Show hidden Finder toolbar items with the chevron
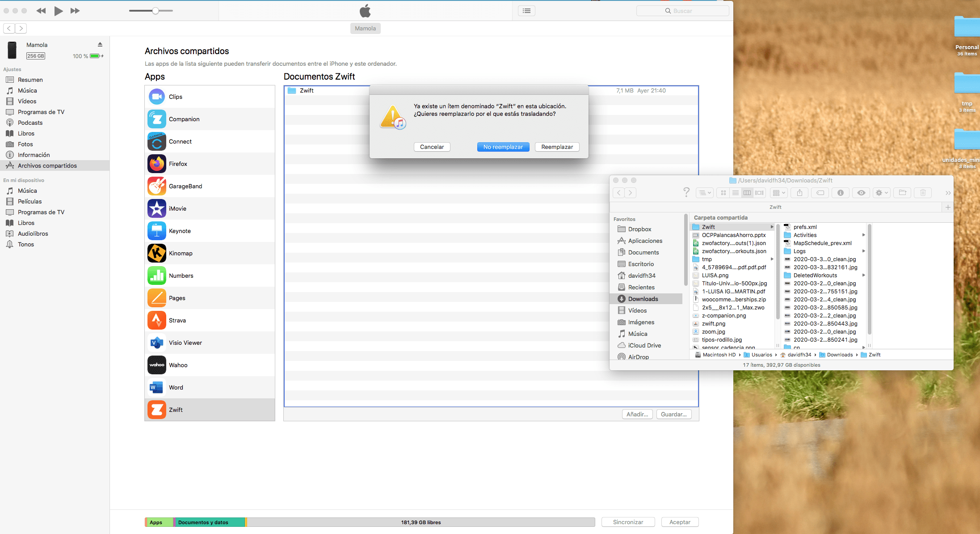This screenshot has height=534, width=980. click(948, 193)
